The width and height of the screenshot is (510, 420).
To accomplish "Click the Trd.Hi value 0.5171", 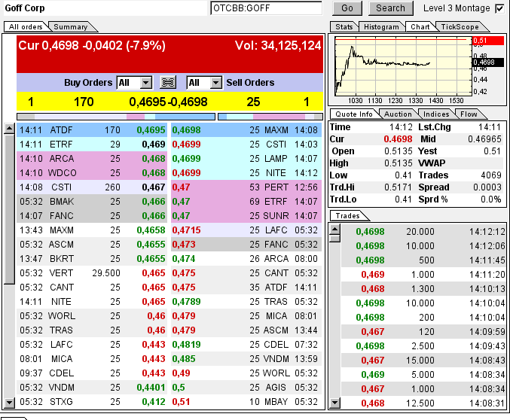I will tap(399, 187).
